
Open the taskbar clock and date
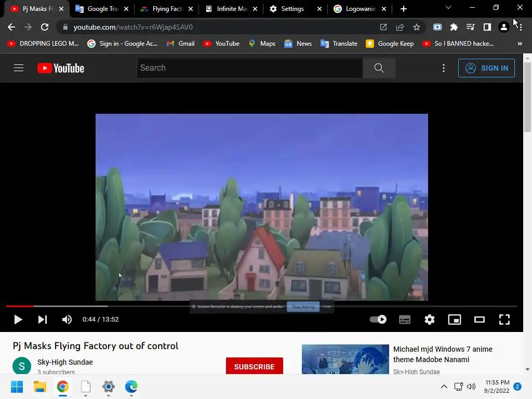pos(497,387)
